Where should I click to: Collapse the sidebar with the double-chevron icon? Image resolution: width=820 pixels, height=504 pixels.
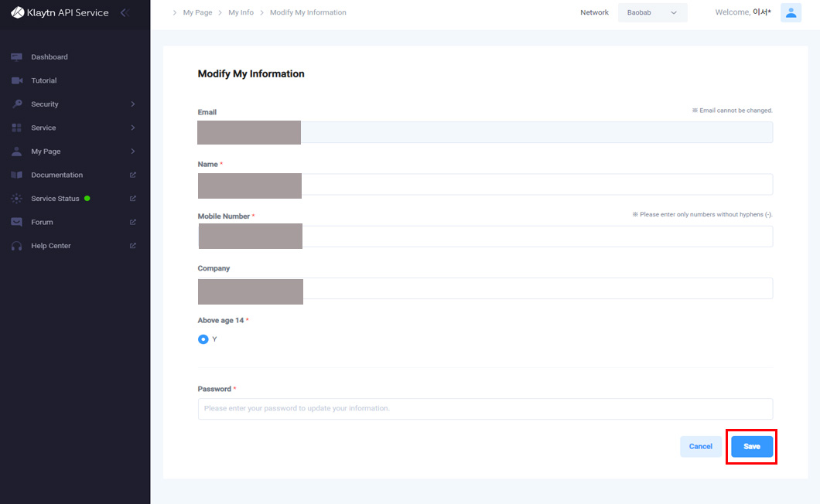point(125,12)
